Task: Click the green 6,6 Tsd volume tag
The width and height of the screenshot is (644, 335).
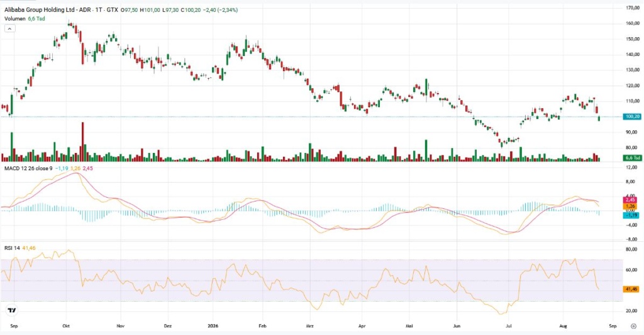Action: pyautogui.click(x=632, y=158)
